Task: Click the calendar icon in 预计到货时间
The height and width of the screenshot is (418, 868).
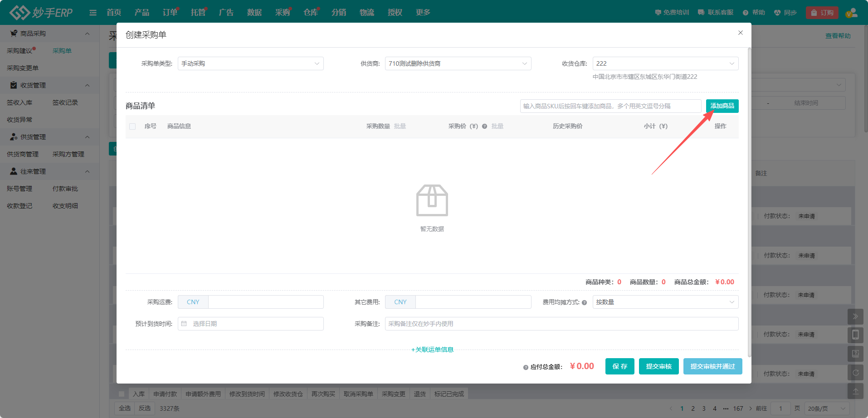Action: click(x=184, y=324)
